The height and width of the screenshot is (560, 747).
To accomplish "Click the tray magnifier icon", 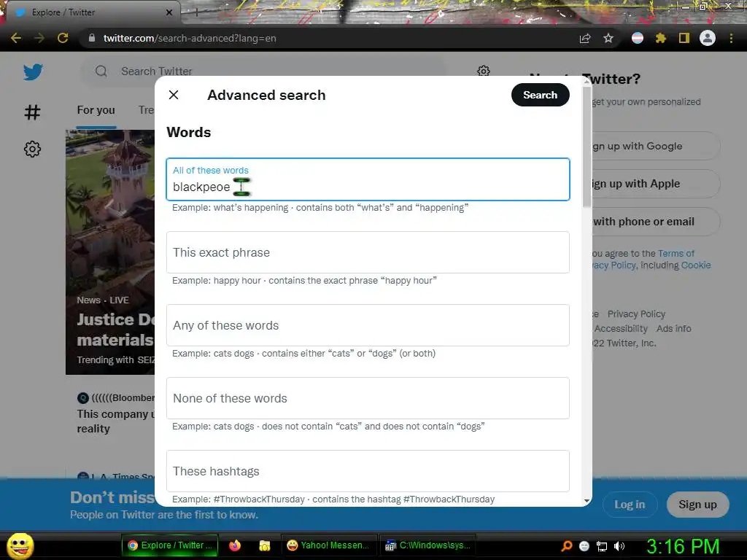I will tap(567, 546).
